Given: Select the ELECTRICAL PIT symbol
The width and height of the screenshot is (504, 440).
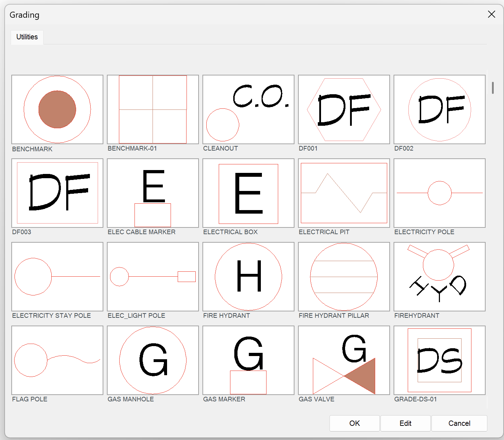Looking at the screenshot, I should click(x=344, y=193).
